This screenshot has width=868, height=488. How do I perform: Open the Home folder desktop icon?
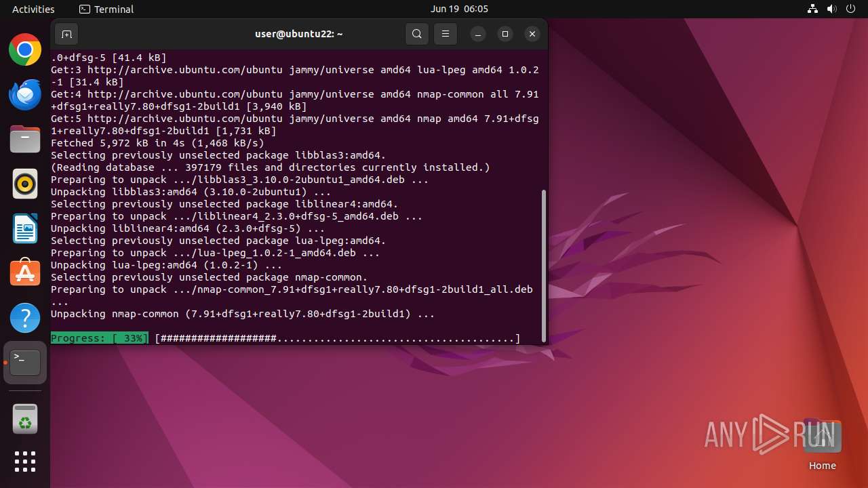(822, 445)
